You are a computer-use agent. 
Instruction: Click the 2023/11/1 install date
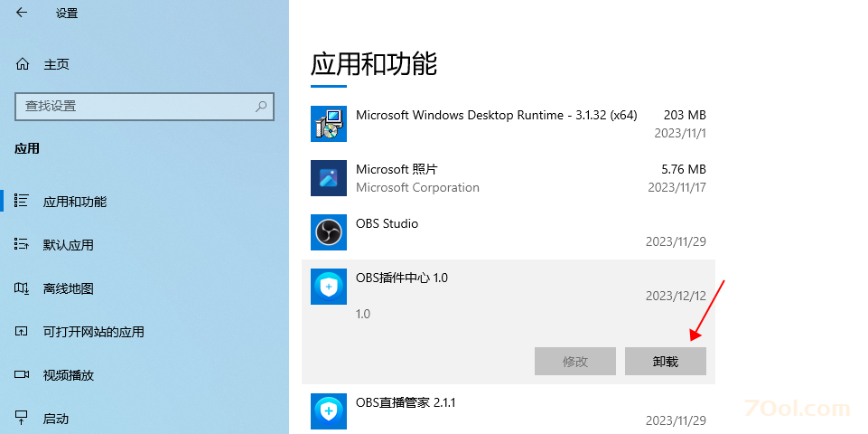(680, 133)
